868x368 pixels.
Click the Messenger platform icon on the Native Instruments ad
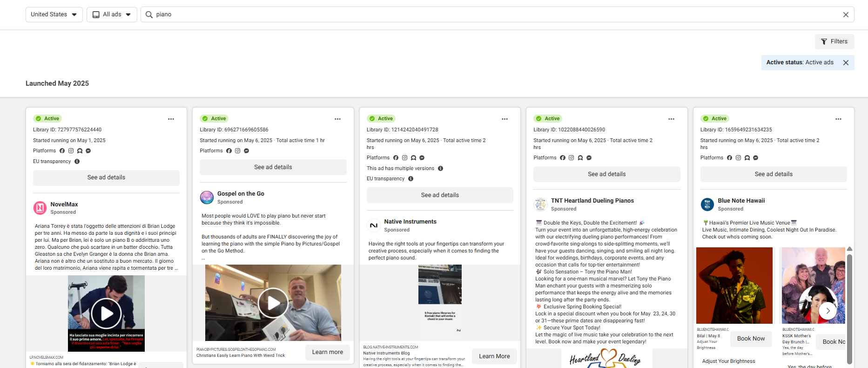pos(422,158)
